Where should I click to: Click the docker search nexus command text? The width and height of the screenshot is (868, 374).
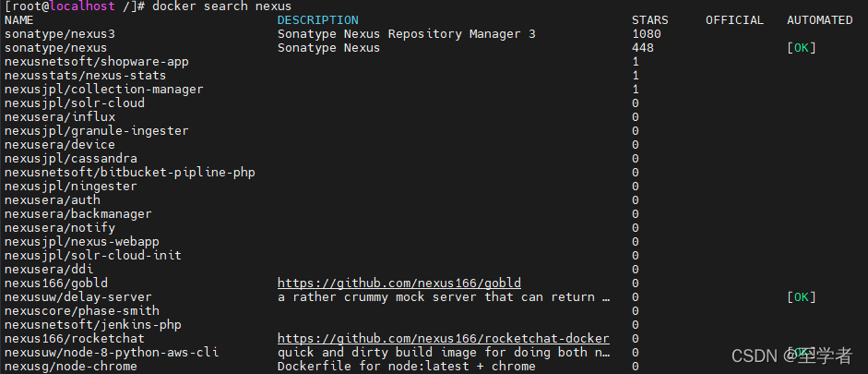(x=222, y=6)
